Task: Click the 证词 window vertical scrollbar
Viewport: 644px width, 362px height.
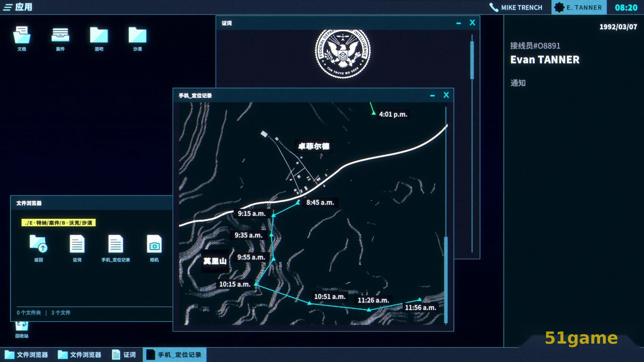Action: (x=472, y=60)
